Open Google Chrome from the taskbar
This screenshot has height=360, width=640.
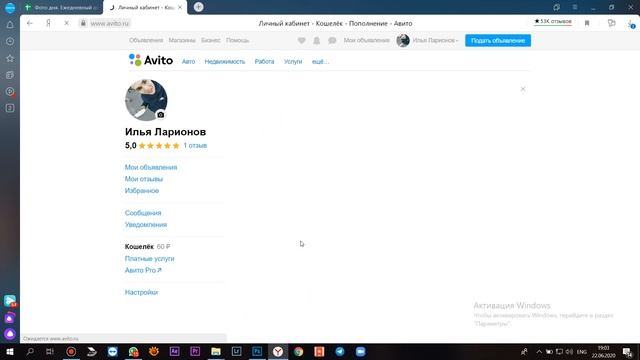pos(298,351)
